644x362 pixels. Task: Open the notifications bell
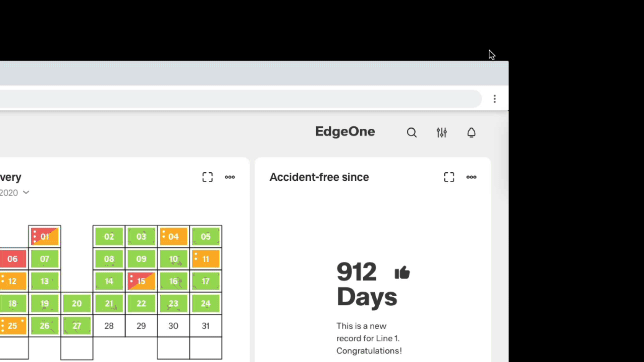click(471, 133)
